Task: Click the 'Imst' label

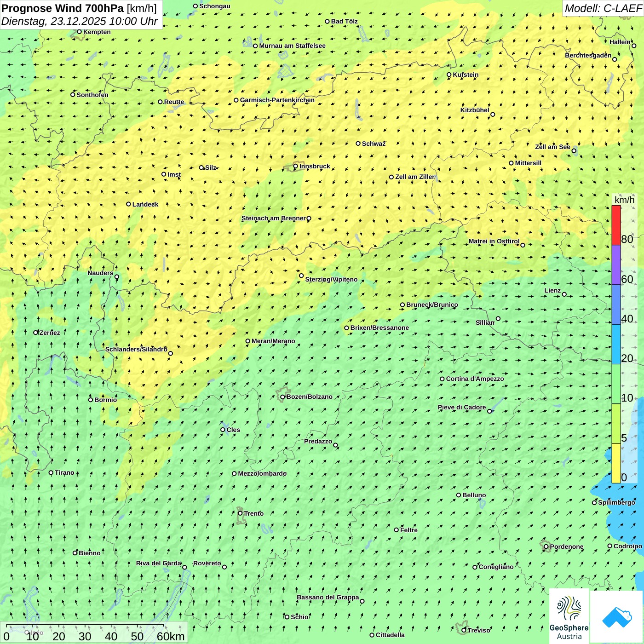Action: [x=174, y=174]
